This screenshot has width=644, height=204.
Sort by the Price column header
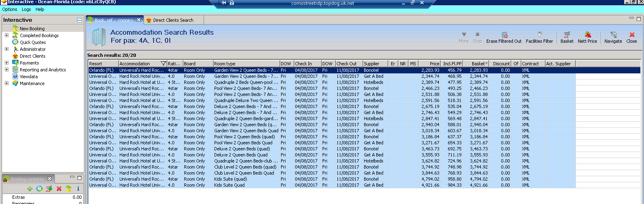pyautogui.click(x=429, y=64)
